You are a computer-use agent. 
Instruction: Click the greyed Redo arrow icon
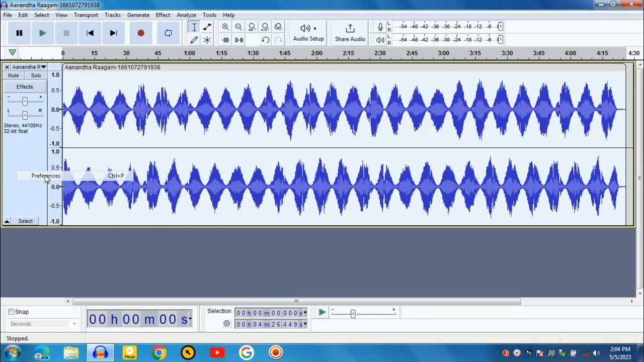pos(278,40)
